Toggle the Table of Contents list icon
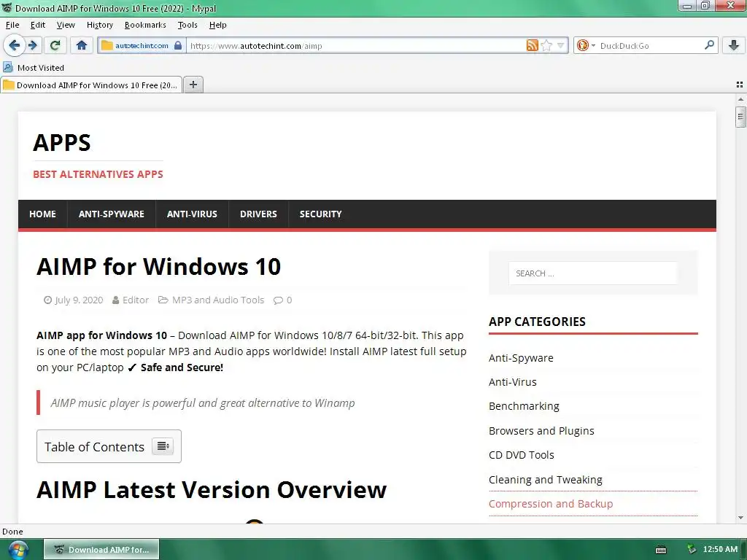Viewport: 747px width, 560px height. 163,446
